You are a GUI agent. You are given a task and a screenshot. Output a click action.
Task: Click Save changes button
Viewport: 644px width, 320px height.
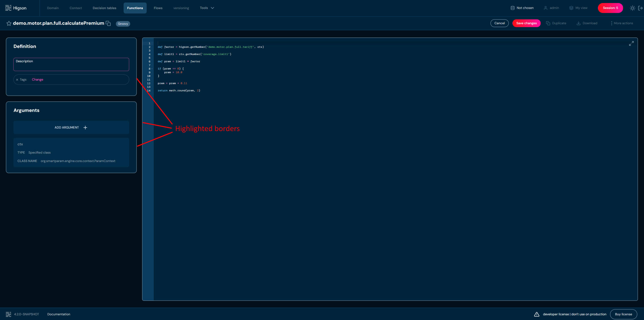click(x=526, y=23)
